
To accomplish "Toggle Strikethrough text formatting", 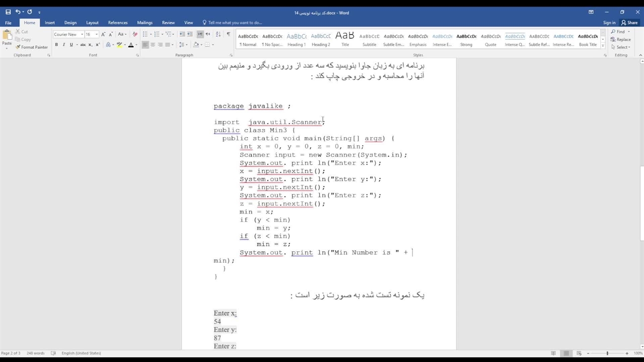I will pyautogui.click(x=83, y=45).
